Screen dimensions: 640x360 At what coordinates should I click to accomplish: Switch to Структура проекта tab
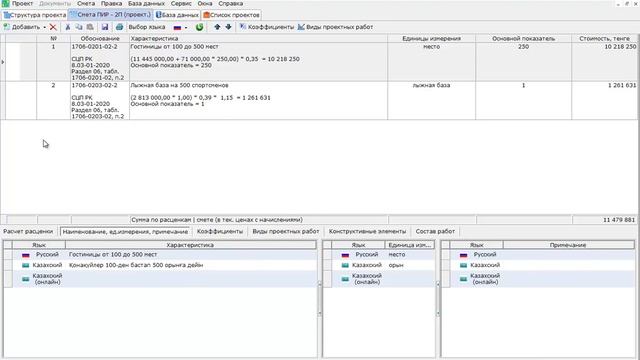(x=35, y=15)
